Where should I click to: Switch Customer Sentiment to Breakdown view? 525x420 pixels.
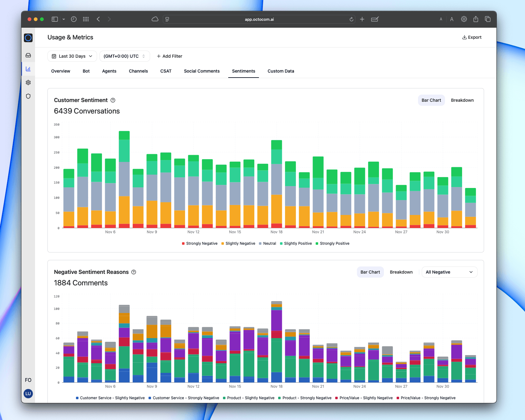[x=462, y=100]
